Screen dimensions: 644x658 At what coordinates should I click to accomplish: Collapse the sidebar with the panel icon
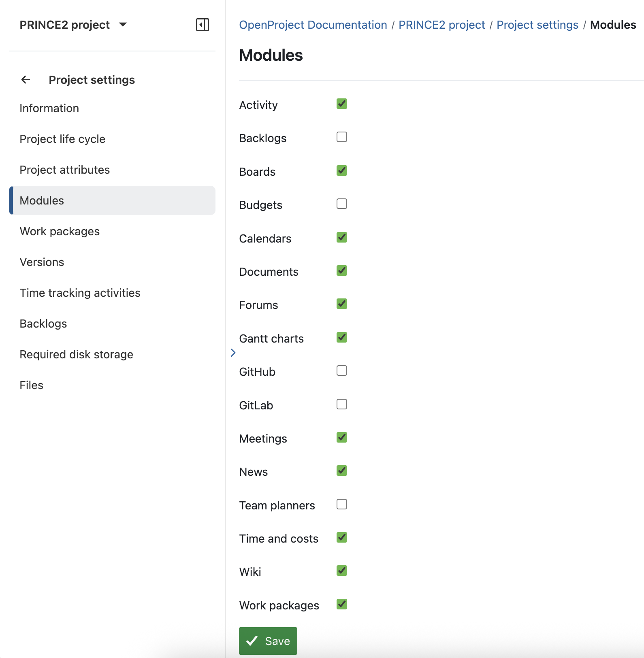click(x=202, y=25)
